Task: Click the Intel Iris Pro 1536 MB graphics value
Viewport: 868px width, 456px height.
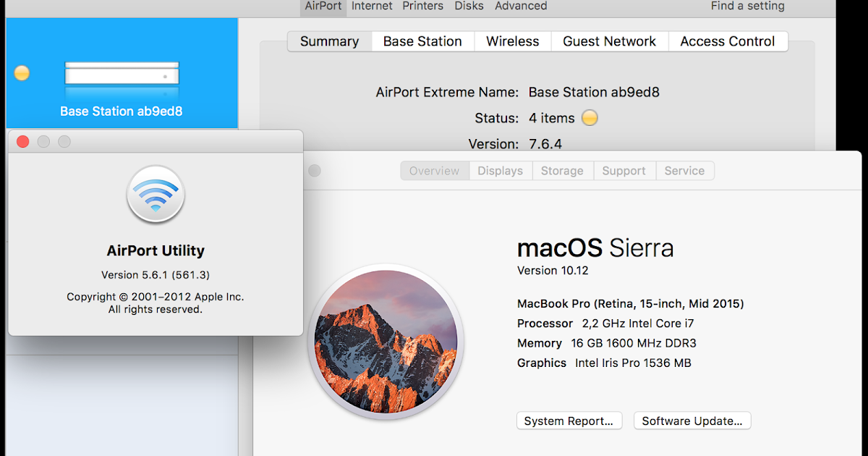Action: pos(633,363)
